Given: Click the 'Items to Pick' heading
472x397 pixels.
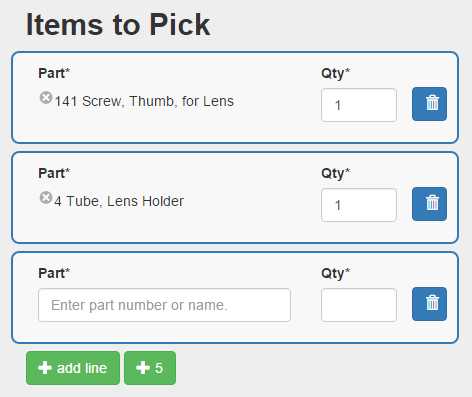Looking at the screenshot, I should point(118,24).
